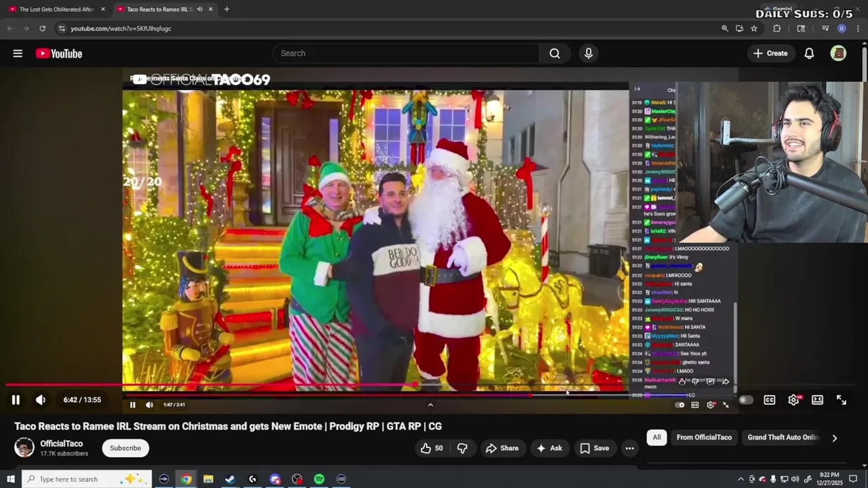This screenshot has height=488, width=868.
Task: Toggle the autoplay switch in player
Action: tap(745, 400)
